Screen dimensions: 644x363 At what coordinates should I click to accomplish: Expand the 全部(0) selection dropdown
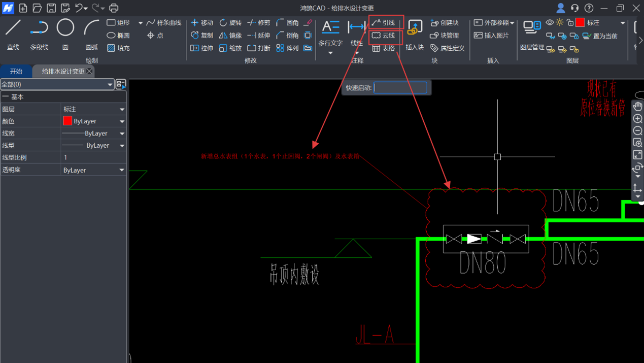point(57,84)
